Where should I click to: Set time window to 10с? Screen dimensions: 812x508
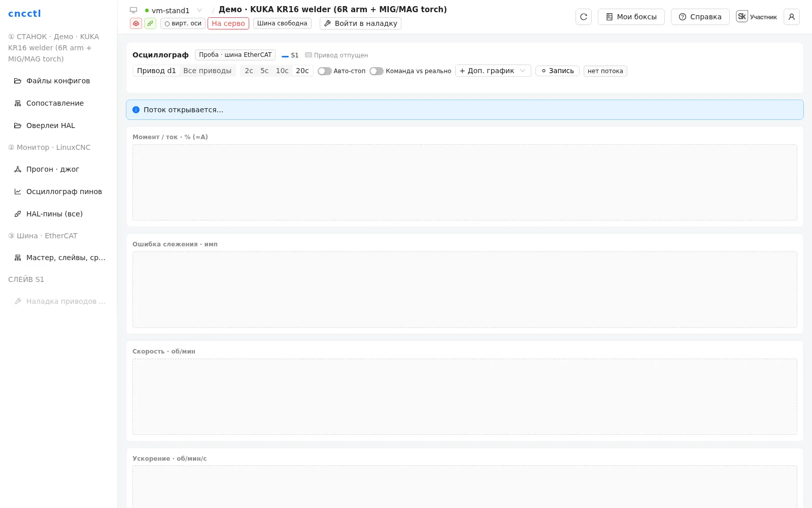coord(282,71)
